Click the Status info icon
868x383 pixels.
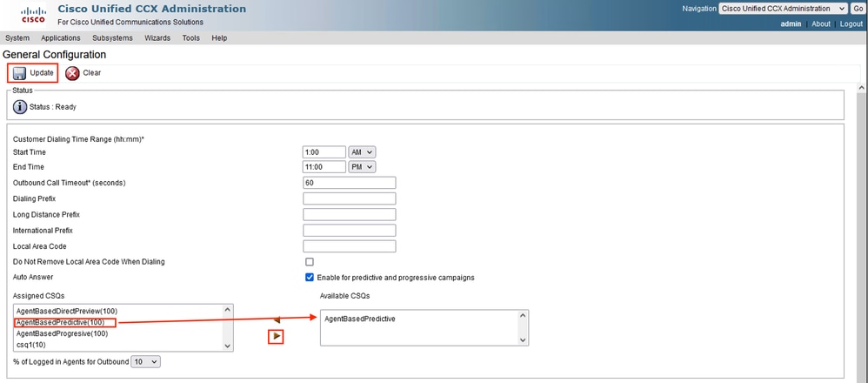point(20,107)
